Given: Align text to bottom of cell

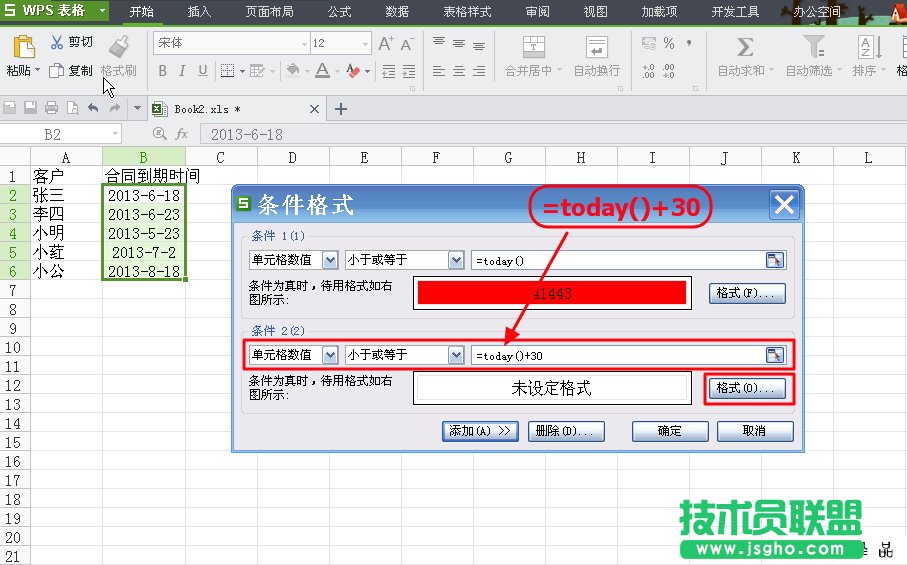Looking at the screenshot, I should coord(479,45).
